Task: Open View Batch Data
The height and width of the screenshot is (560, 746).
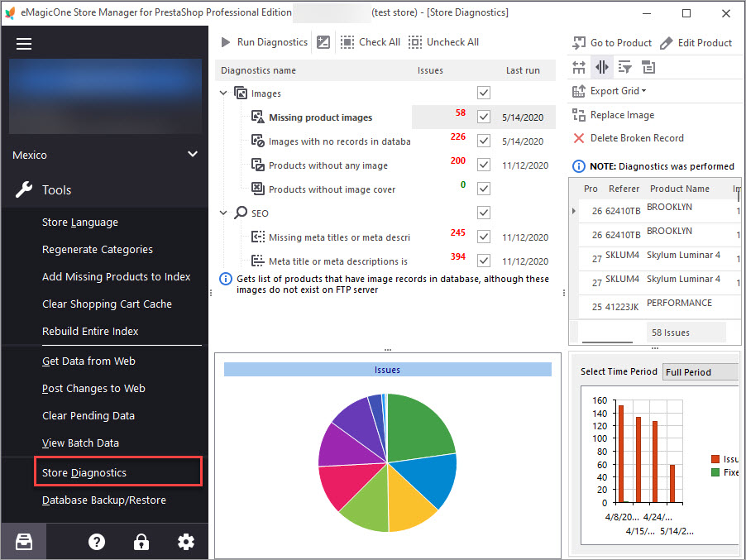Action: (80, 443)
